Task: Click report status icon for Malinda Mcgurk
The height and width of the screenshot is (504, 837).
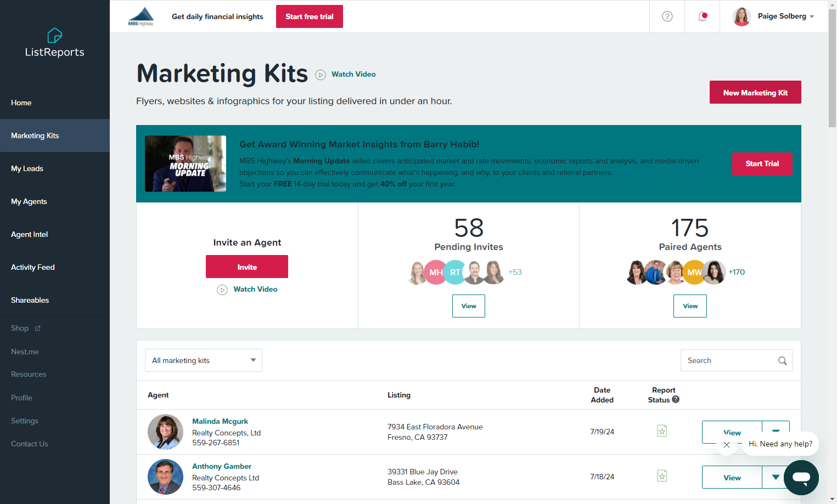Action: click(662, 431)
